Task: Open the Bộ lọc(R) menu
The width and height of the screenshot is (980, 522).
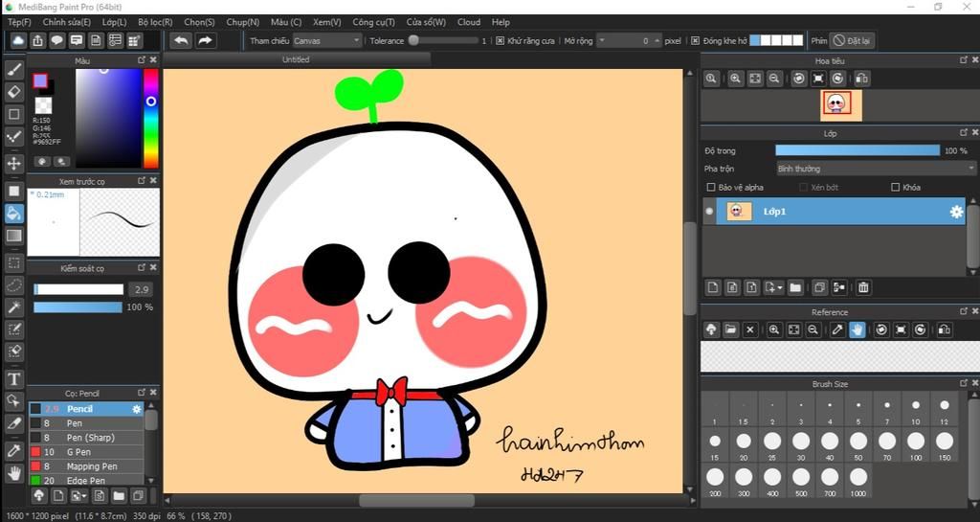Action: (155, 22)
